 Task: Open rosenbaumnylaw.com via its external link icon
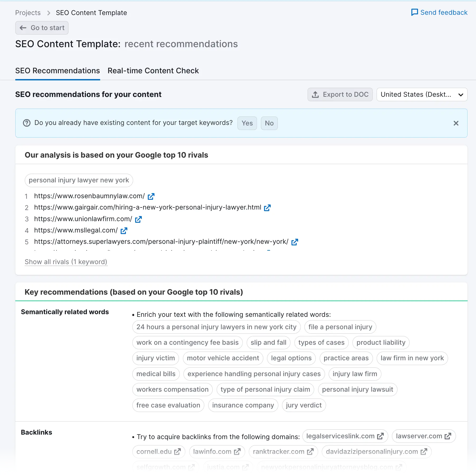151,196
